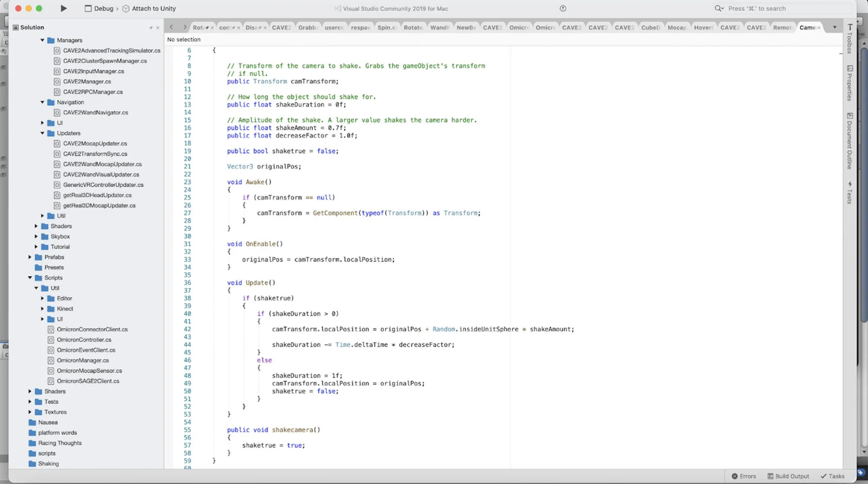Image resolution: width=868 pixels, height=484 pixels.
Task: Open the Tests side panel
Action: (x=850, y=193)
